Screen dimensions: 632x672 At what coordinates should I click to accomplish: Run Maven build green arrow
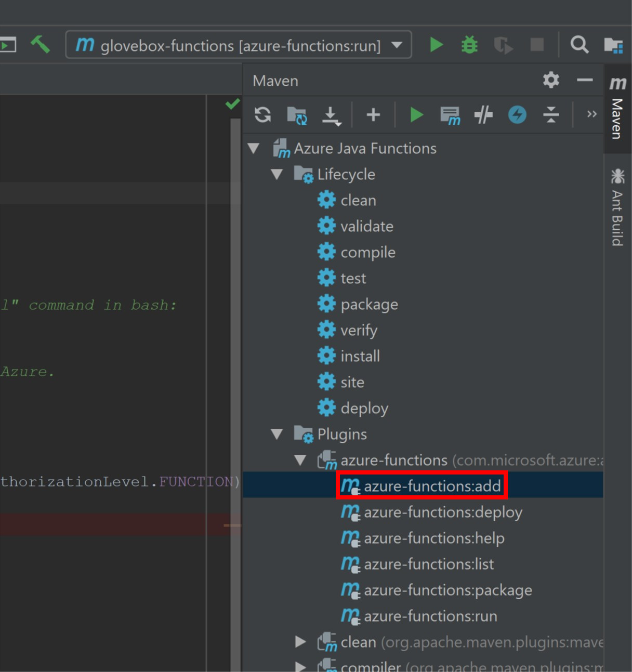click(x=416, y=114)
